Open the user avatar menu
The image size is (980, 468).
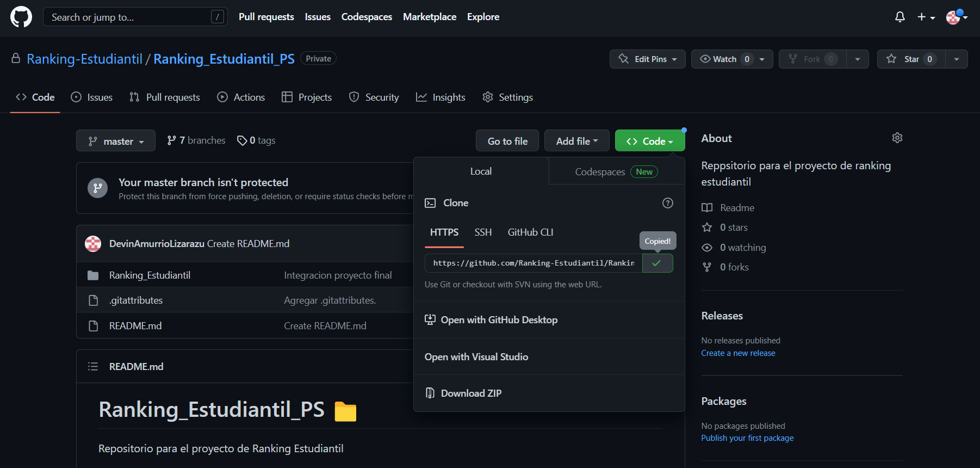(957, 17)
